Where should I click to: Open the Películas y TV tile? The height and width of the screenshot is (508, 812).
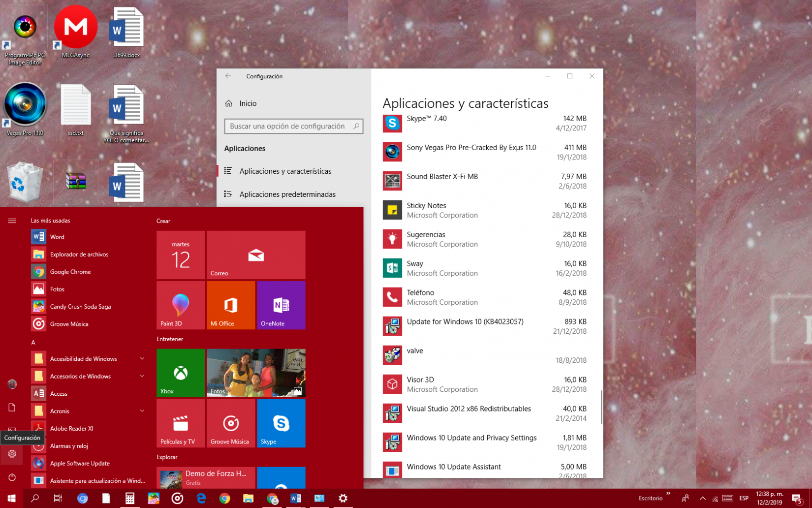(181, 423)
